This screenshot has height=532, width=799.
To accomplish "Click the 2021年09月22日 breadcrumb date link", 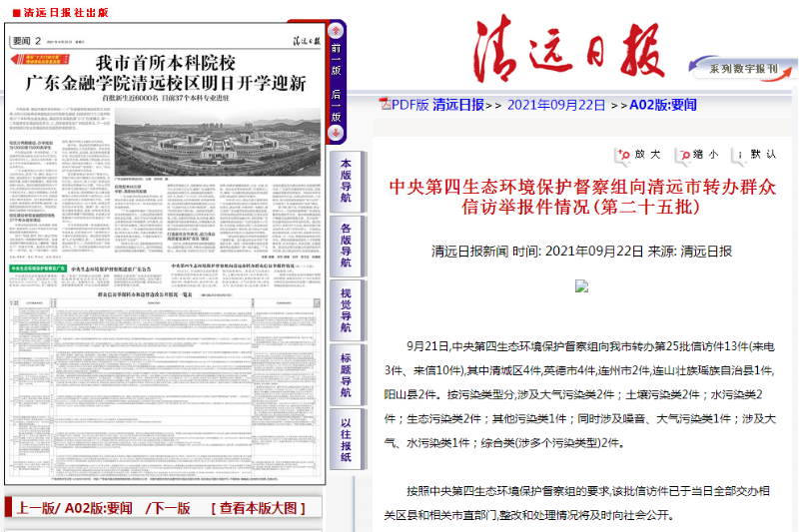I will 556,105.
